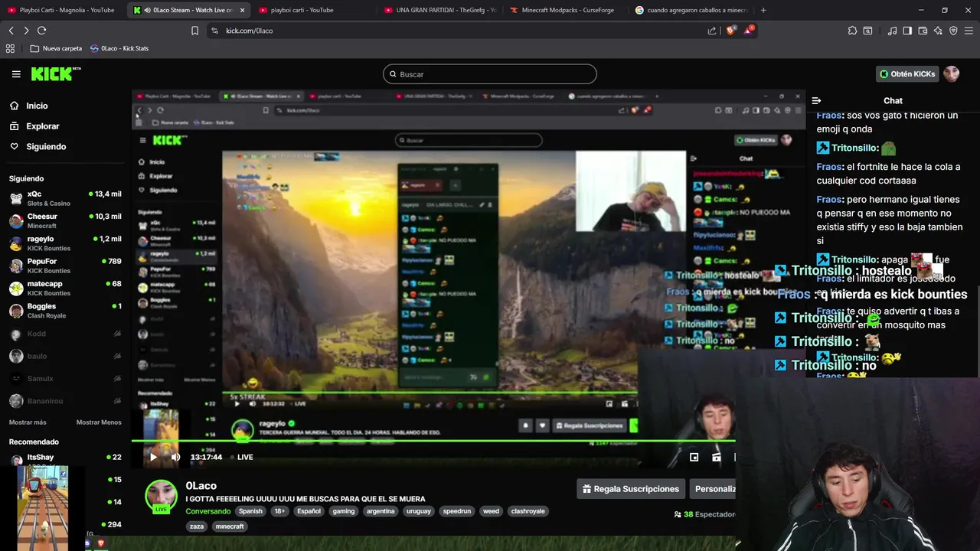The height and width of the screenshot is (551, 980).
Task: Open the site info icon beside kick.com/0laco
Action: pos(214,31)
